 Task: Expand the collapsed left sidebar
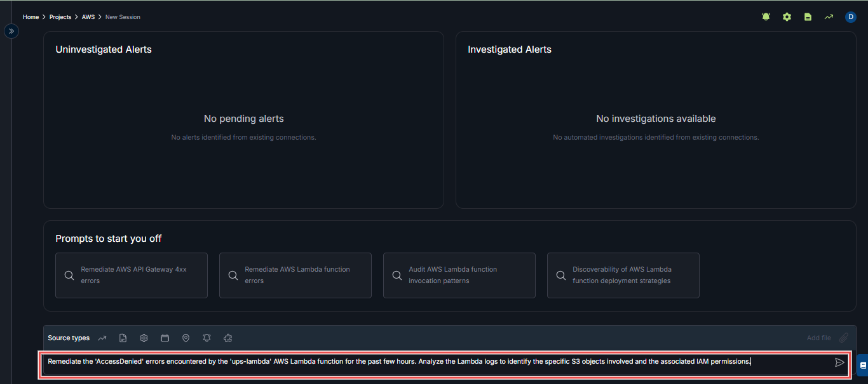click(11, 30)
